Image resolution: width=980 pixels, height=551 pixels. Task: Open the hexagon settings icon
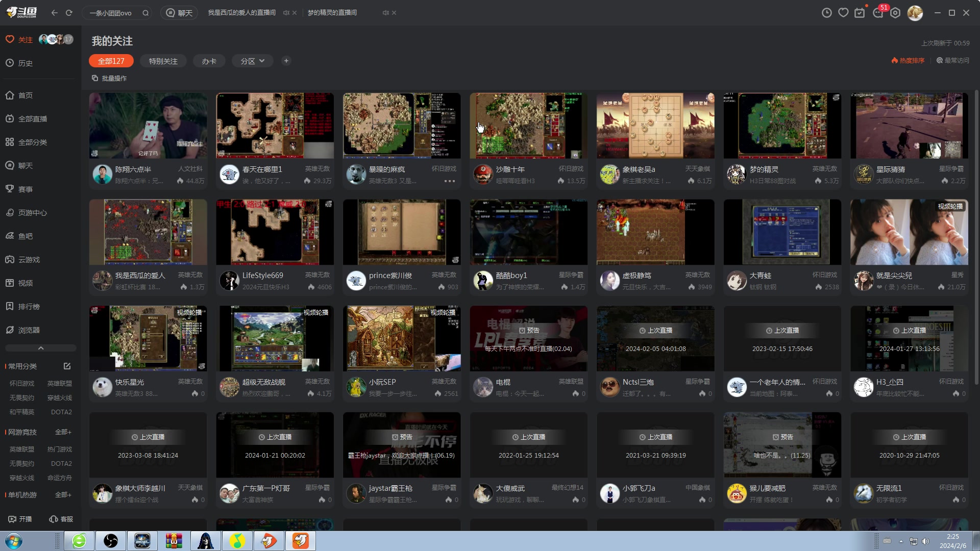(895, 13)
